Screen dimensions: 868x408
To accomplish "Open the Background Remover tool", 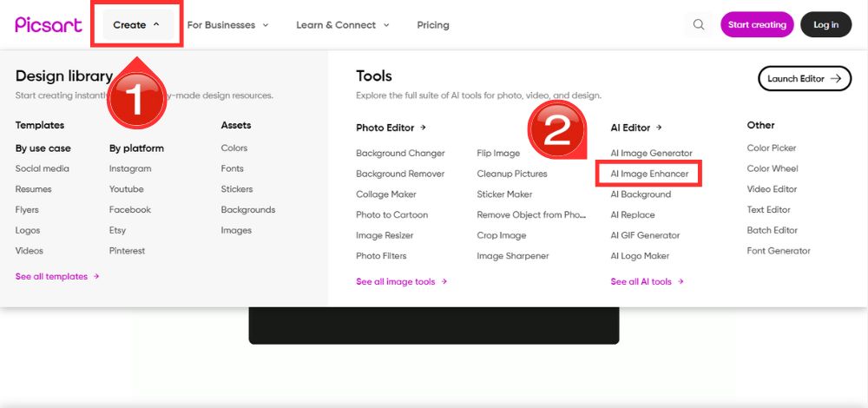I will (x=400, y=174).
